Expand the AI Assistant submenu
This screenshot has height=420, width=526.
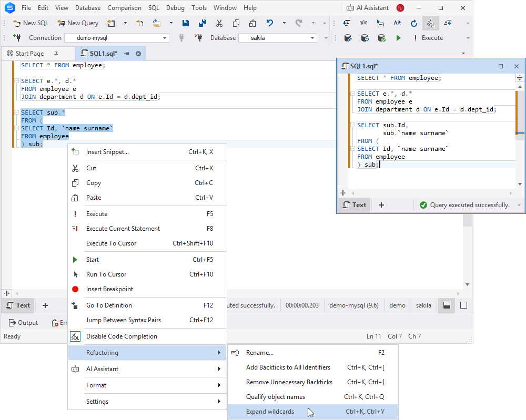tap(147, 369)
